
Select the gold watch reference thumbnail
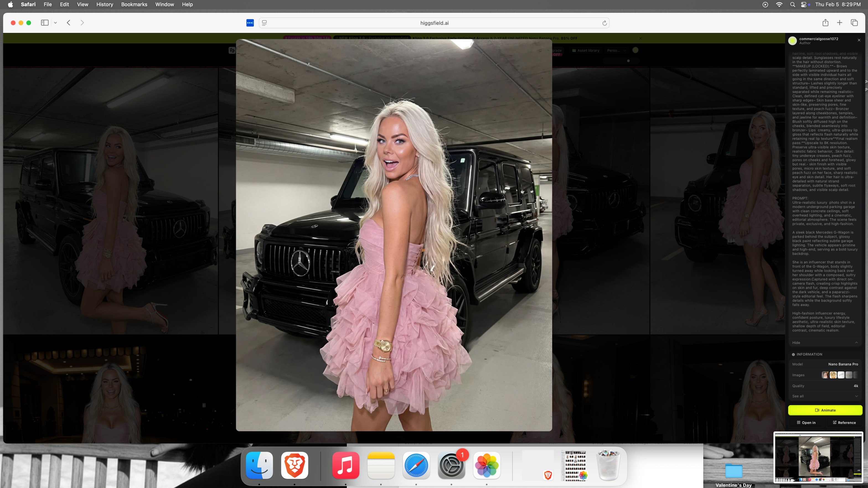833,375
